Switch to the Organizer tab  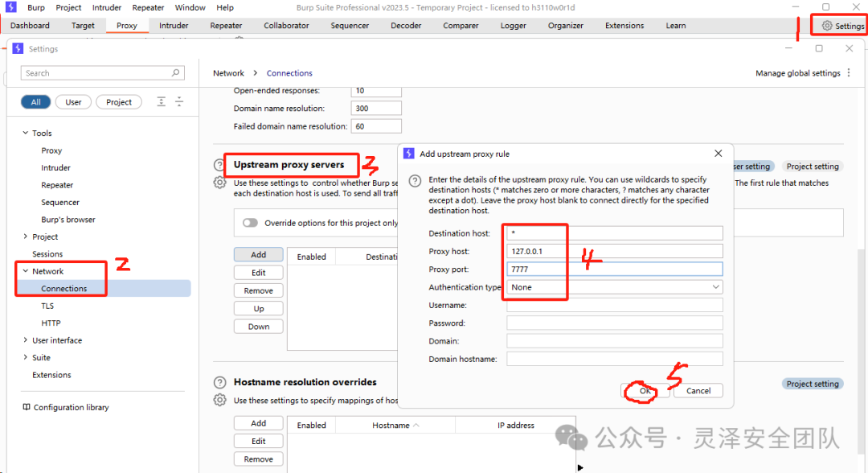pyautogui.click(x=565, y=26)
